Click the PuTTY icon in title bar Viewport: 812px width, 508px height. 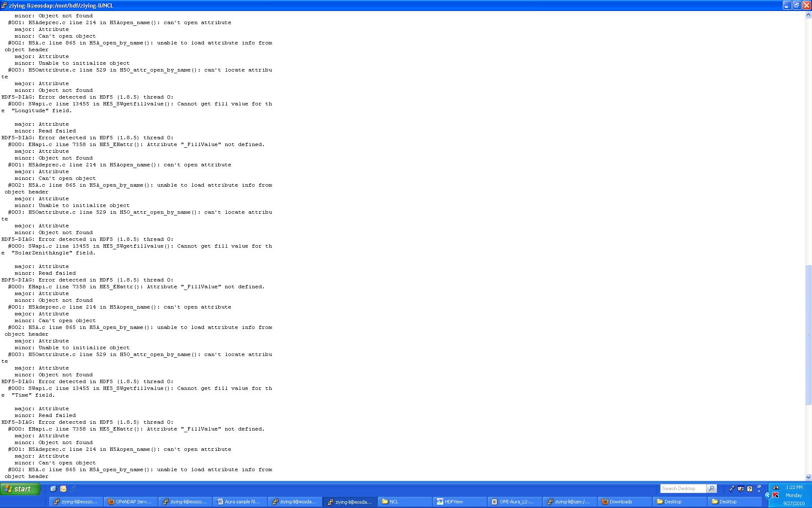4,5
